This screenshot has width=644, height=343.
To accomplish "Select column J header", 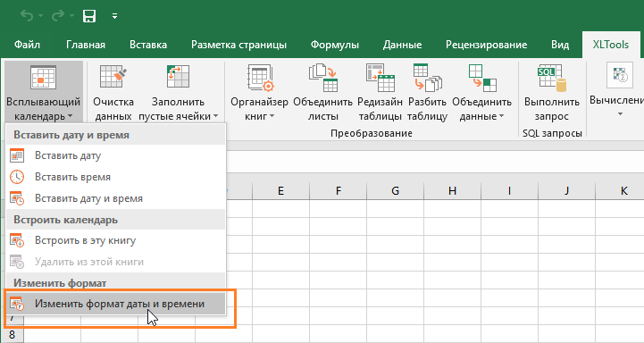I will pos(567,191).
